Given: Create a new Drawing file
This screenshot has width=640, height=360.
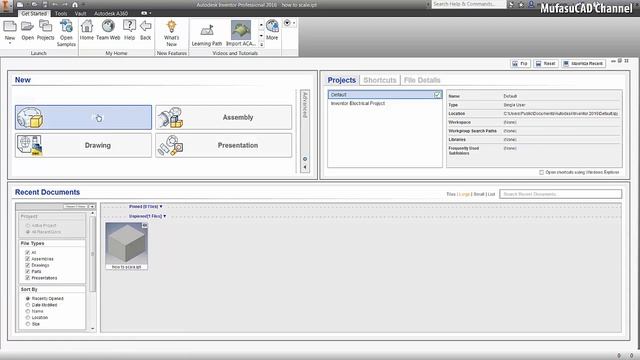Looking at the screenshot, I should 83,145.
